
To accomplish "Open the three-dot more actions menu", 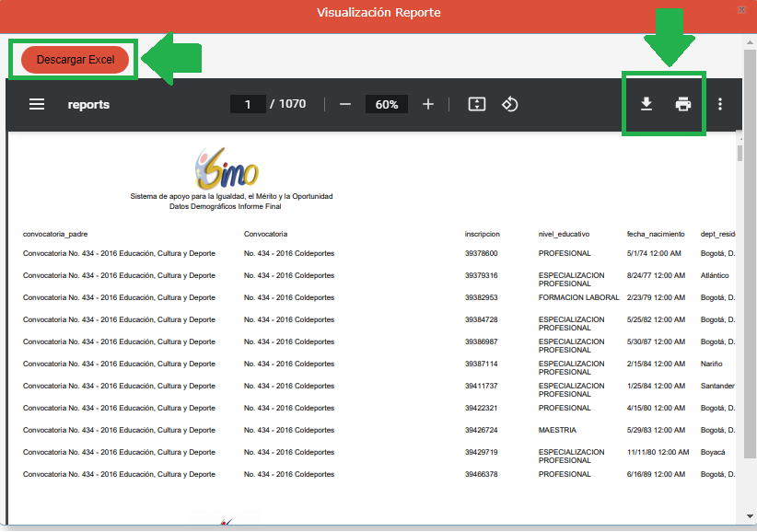I will click(x=720, y=105).
